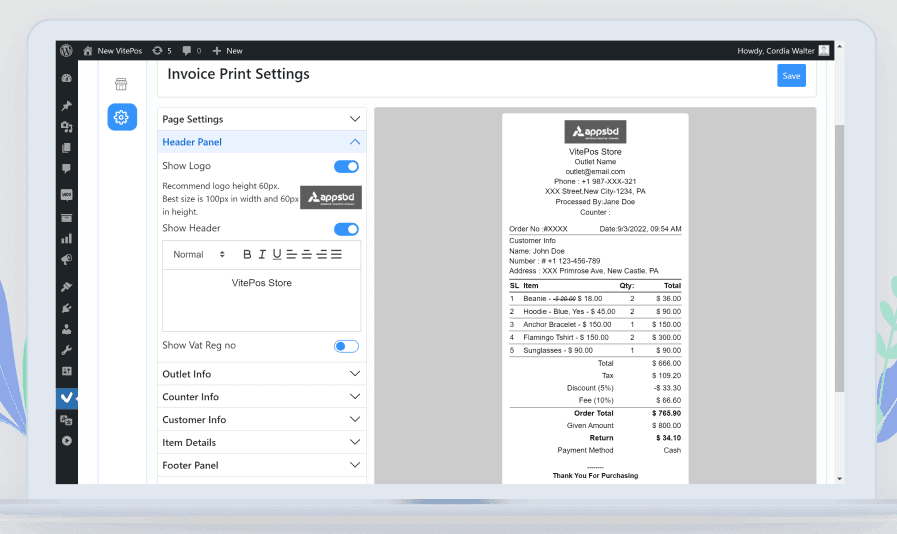Turn off the Show Header switch

346,229
